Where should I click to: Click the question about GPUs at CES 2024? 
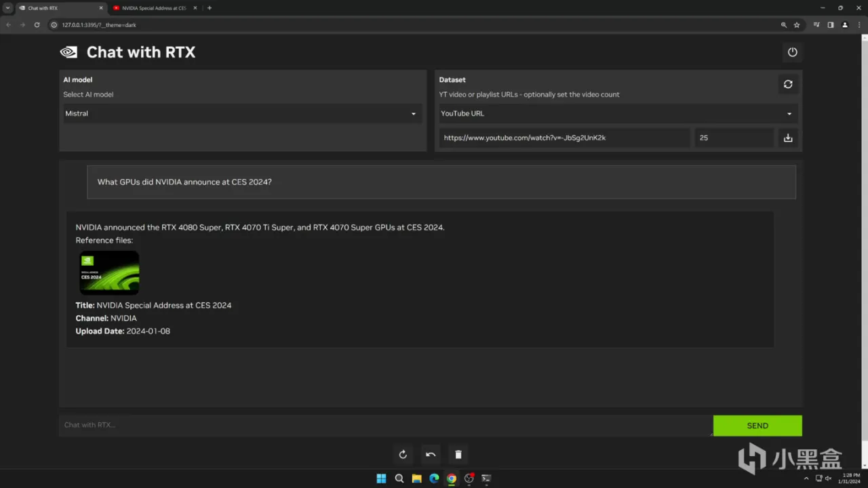pyautogui.click(x=184, y=182)
